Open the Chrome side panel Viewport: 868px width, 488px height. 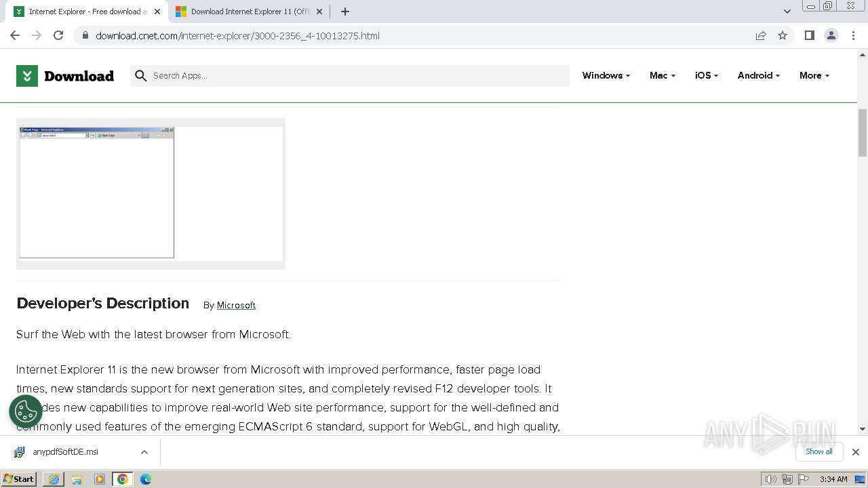[809, 35]
